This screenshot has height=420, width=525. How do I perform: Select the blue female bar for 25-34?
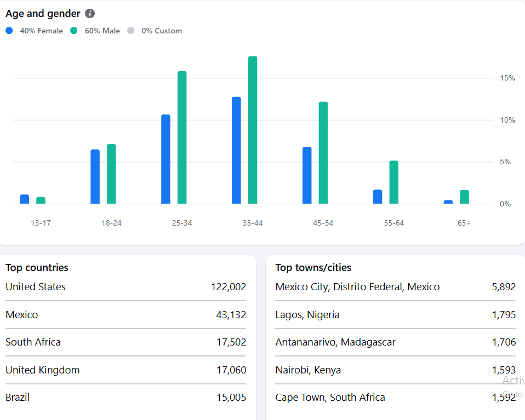(166, 159)
